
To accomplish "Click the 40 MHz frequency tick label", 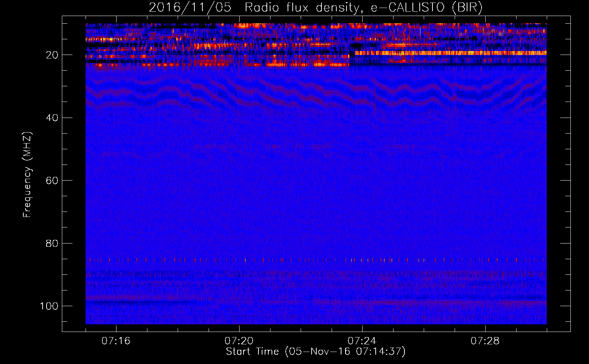I will pos(52,118).
